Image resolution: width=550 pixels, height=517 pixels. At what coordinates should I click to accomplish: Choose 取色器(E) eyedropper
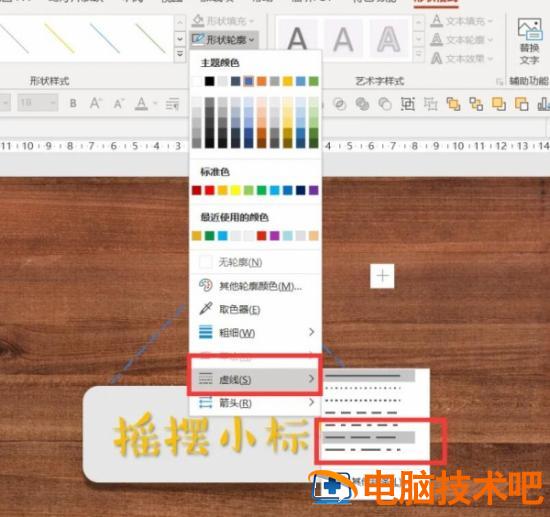coord(255,309)
